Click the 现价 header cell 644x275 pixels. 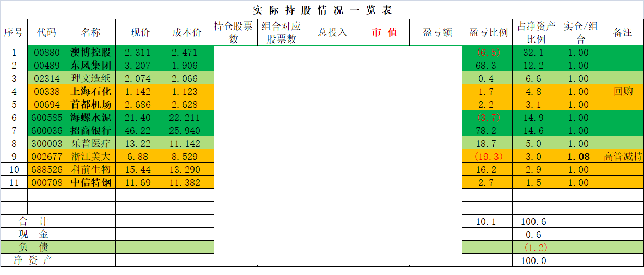point(140,33)
